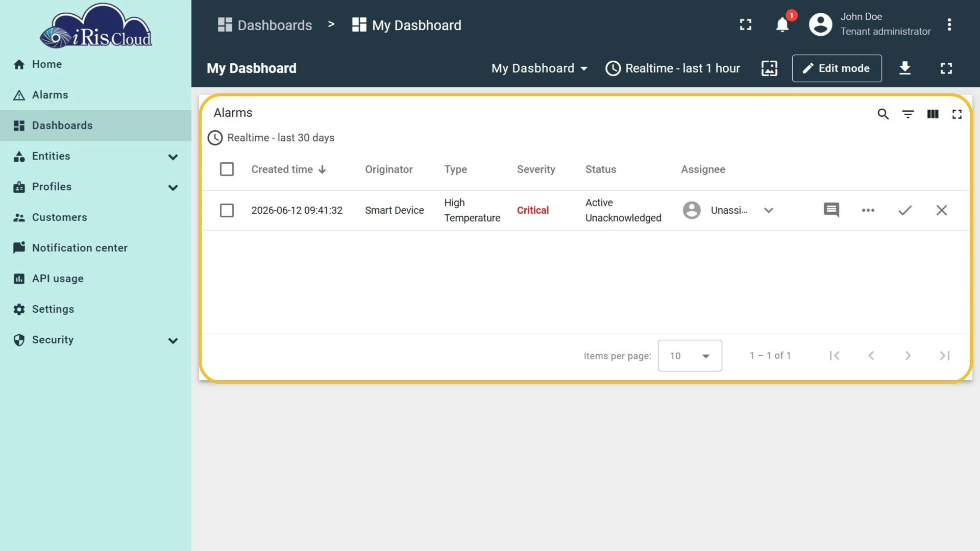Open the notifications bell icon
980x551 pixels.
click(x=782, y=24)
